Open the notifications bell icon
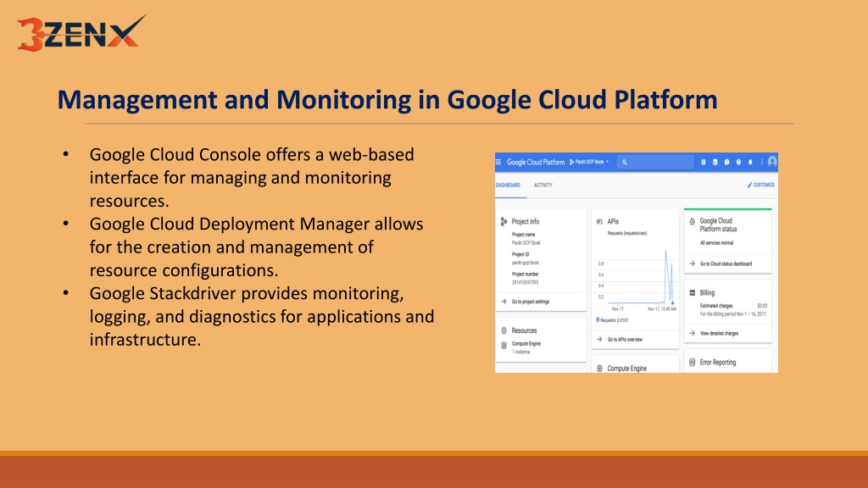This screenshot has width=868, height=488. click(x=751, y=162)
